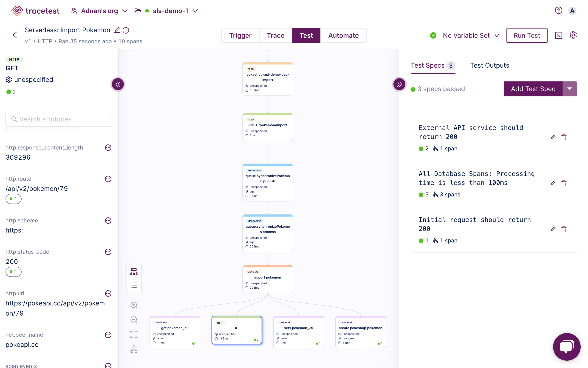Edit the test name with pencil icon
This screenshot has width=588, height=368.
pyautogui.click(x=117, y=30)
